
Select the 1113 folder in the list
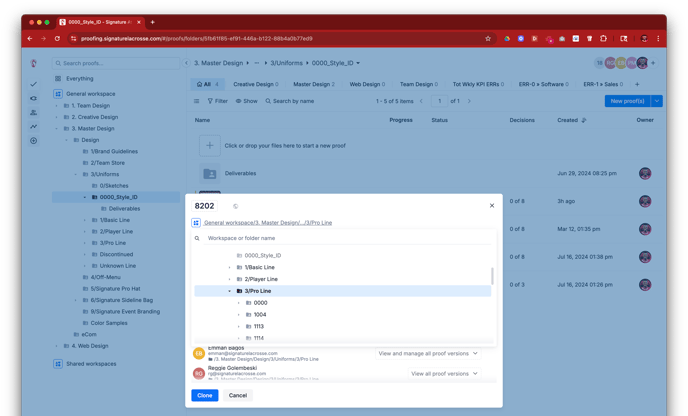(x=259, y=326)
